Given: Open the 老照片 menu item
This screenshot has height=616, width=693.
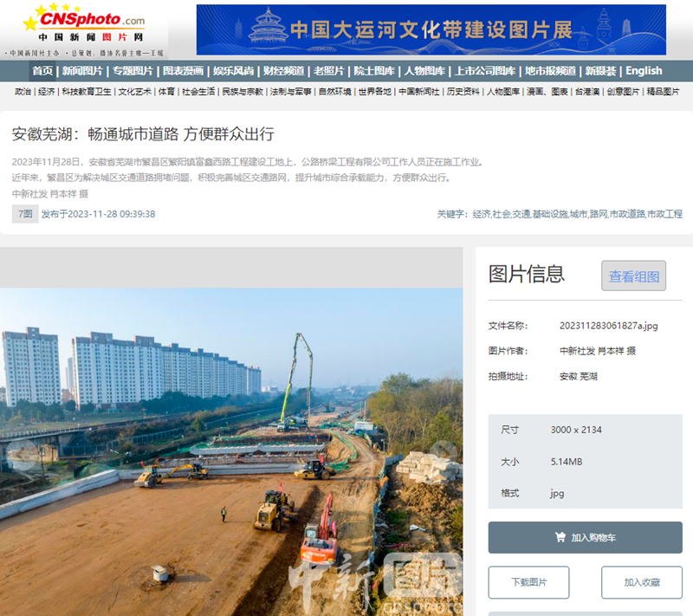Looking at the screenshot, I should coord(328,71).
